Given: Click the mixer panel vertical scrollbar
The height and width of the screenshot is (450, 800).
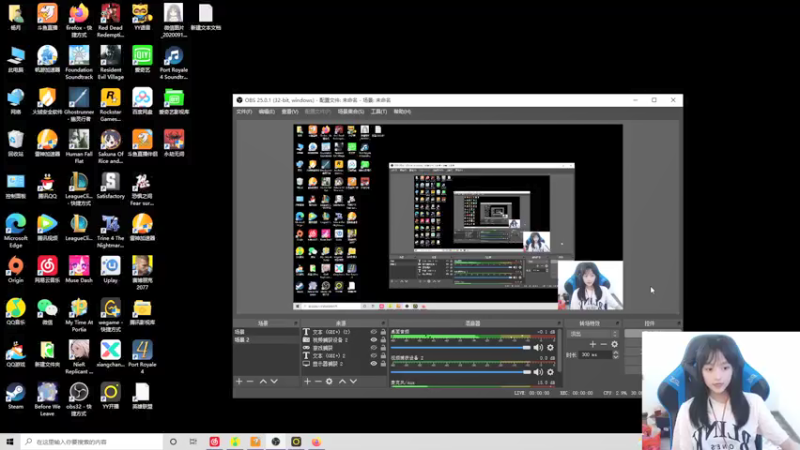Looking at the screenshot, I should coord(560,350).
